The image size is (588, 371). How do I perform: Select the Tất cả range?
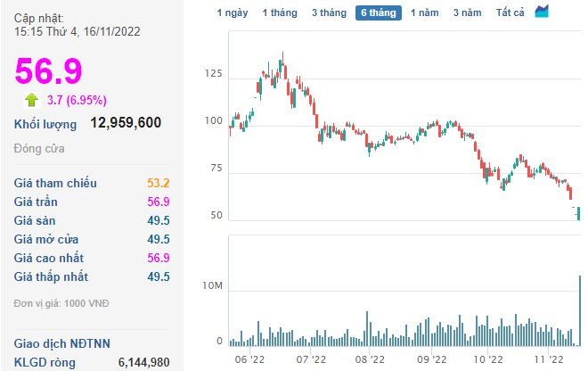point(510,12)
